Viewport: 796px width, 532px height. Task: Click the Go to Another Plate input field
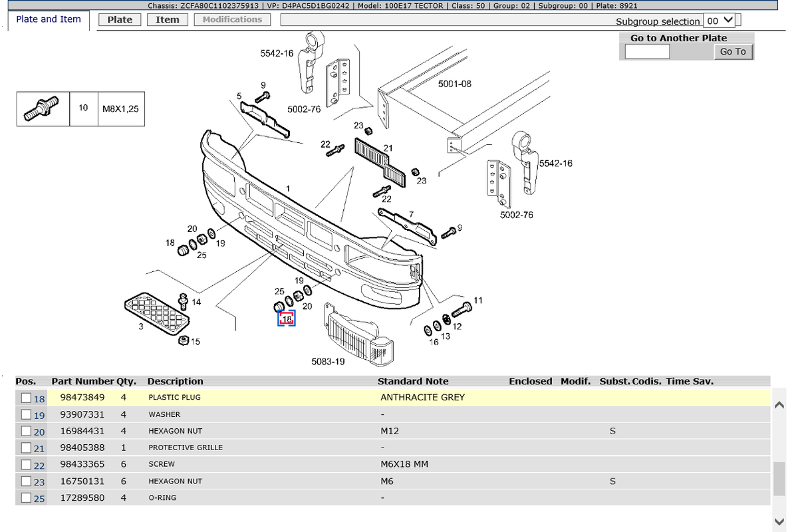coord(647,52)
